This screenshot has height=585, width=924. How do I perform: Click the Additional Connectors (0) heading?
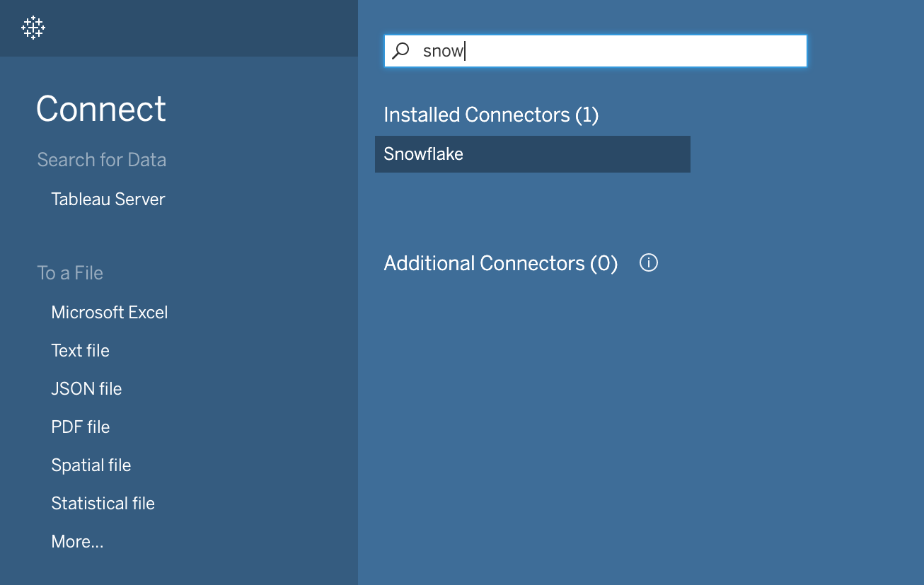[501, 263]
